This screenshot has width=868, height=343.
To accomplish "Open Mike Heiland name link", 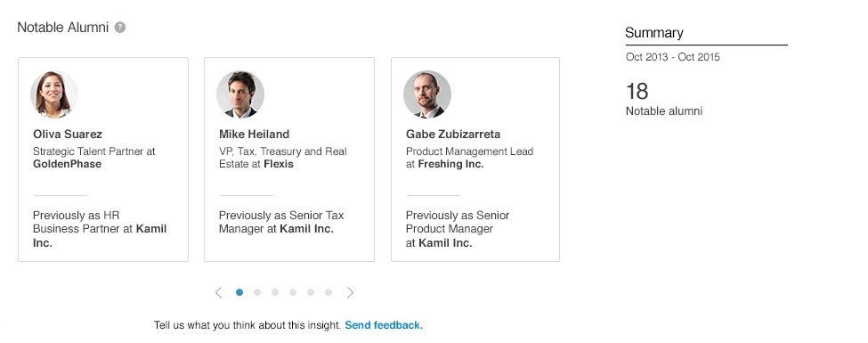I will 254,135.
